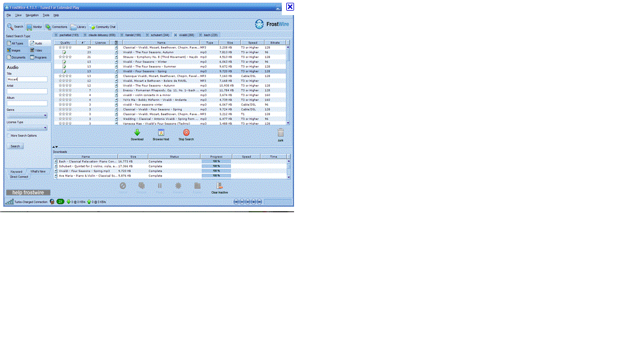Select the Vivaldi - The Four Seasons, Autumn result

click(x=171, y=53)
